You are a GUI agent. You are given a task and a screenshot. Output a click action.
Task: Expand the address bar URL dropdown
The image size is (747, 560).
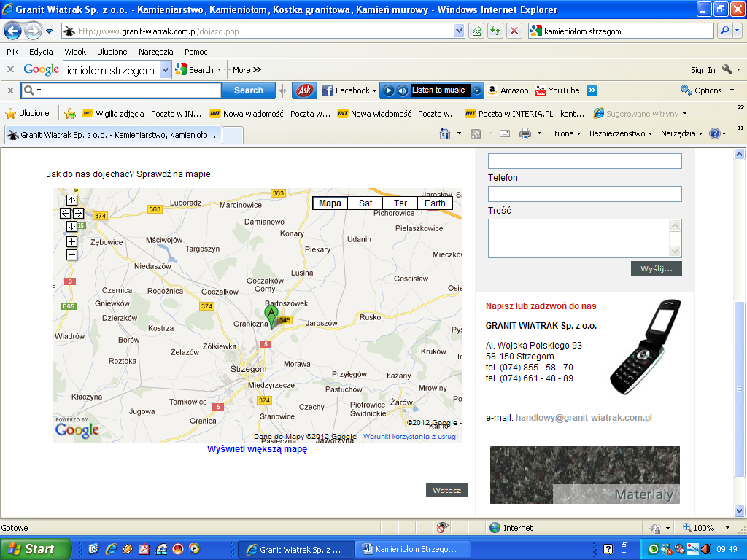459,31
